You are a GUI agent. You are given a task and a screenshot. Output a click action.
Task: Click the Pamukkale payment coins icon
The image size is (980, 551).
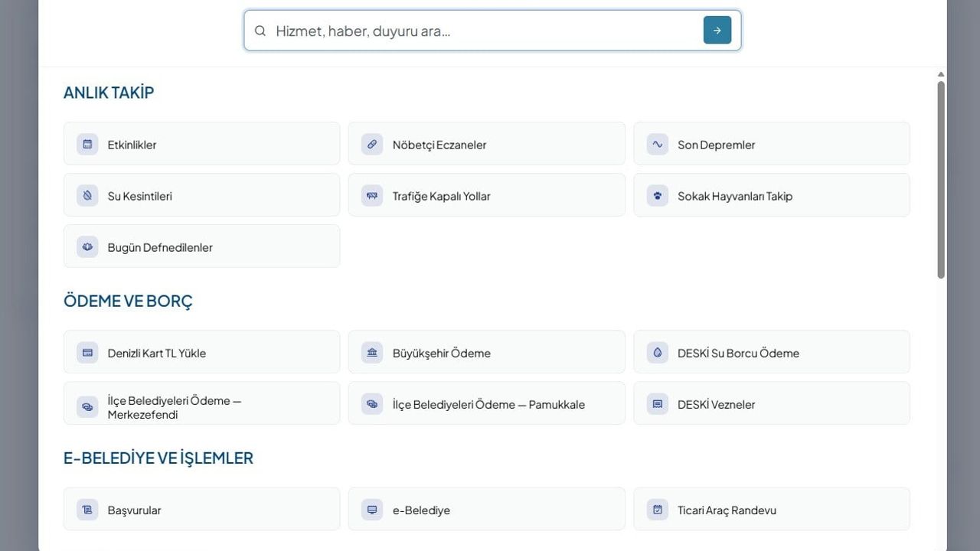(372, 403)
